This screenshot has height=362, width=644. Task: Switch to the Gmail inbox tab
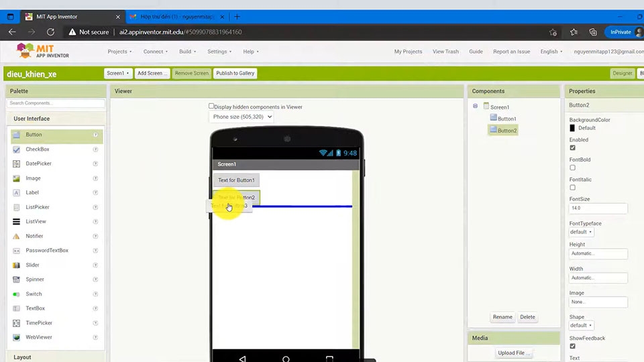click(177, 17)
